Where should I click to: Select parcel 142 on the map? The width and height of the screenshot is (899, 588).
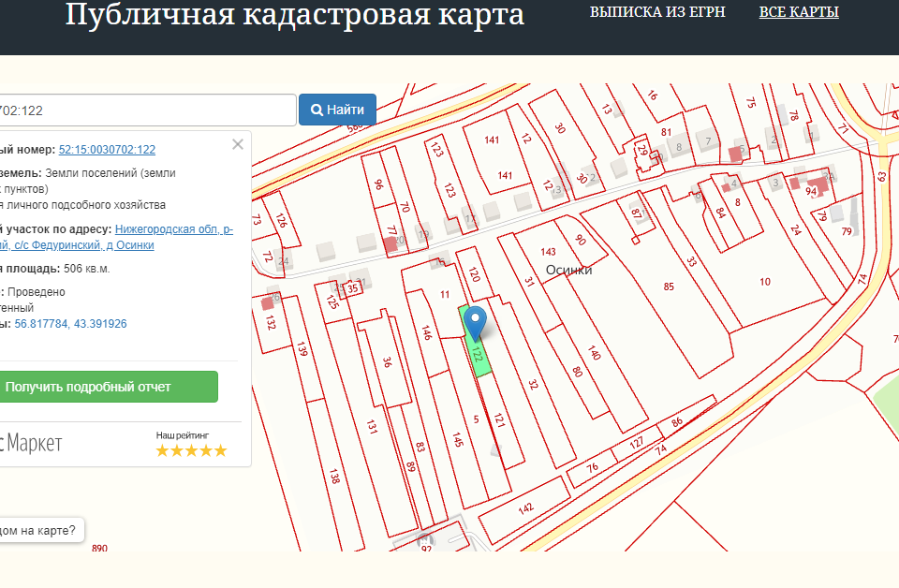525,507
